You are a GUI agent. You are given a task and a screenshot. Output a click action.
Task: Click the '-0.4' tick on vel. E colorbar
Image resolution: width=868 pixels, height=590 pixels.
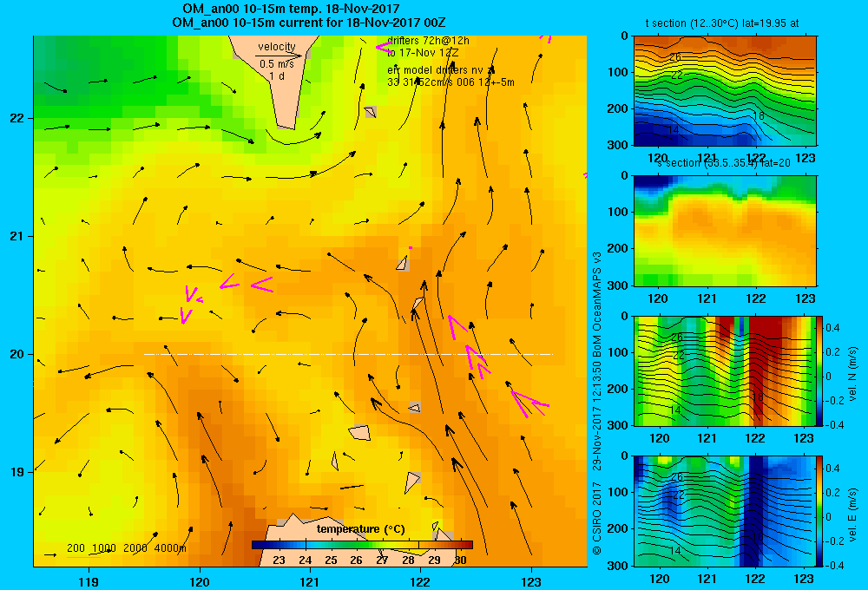click(x=834, y=565)
